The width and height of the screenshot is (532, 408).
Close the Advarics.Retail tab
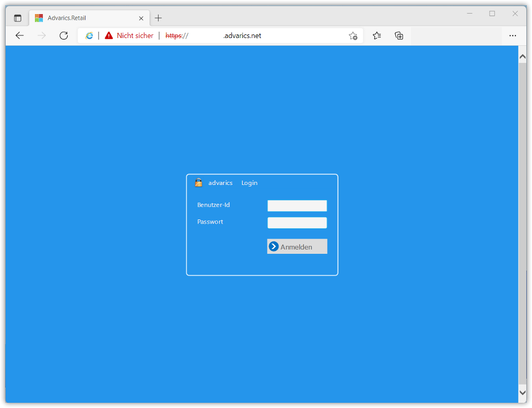point(141,18)
